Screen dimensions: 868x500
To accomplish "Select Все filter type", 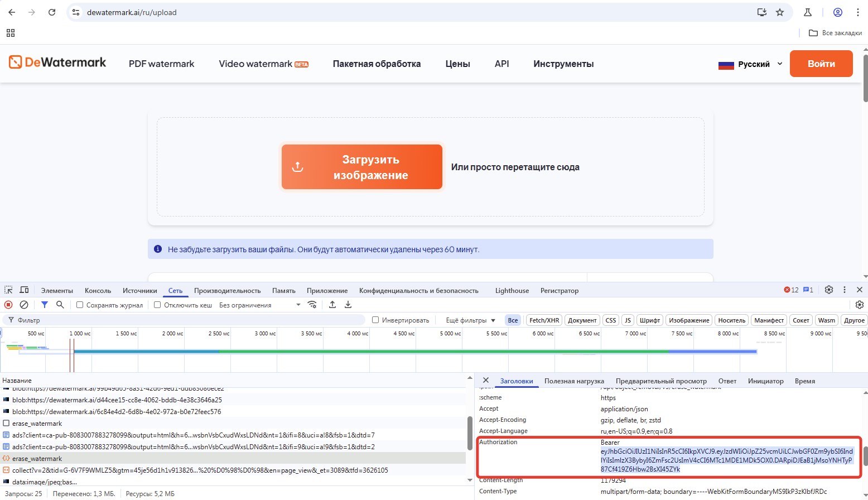I will click(513, 320).
